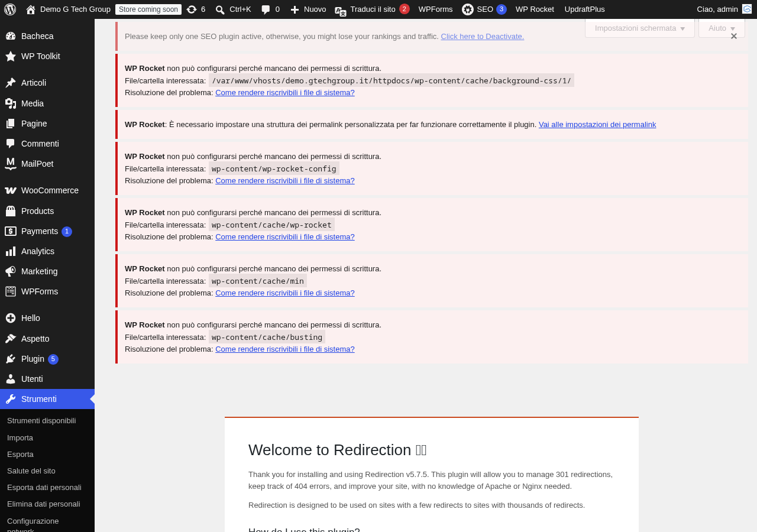Click the Traduci il sito badge 2
The height and width of the screenshot is (532, 757).
(405, 9)
